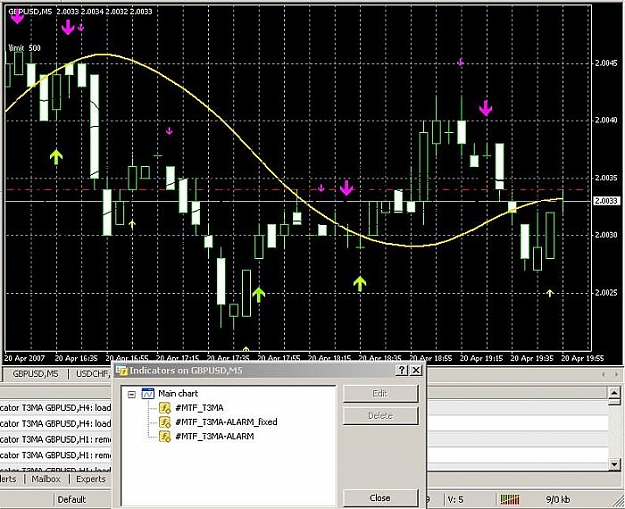Click the Edit button in Indicators dialog
This screenshot has height=509, width=625.
(380, 393)
